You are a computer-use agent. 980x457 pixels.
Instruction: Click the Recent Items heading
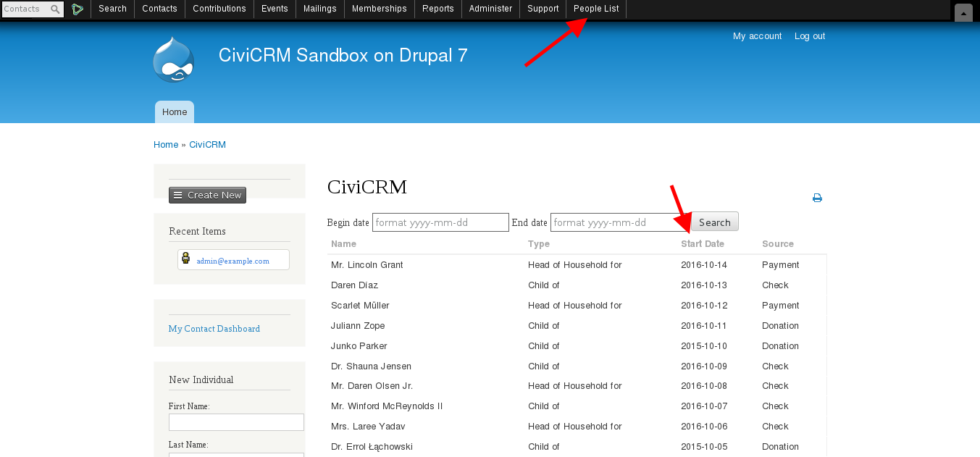pos(197,232)
